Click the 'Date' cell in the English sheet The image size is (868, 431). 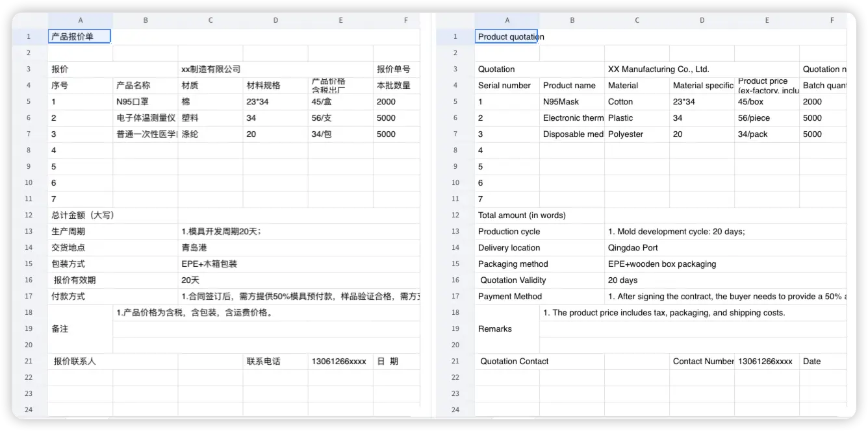823,361
